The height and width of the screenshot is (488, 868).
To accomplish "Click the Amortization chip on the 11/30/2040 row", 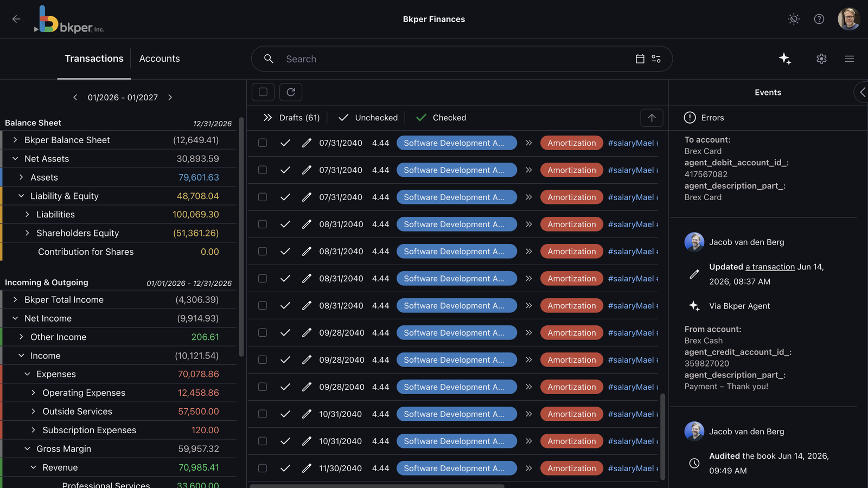I will (572, 468).
